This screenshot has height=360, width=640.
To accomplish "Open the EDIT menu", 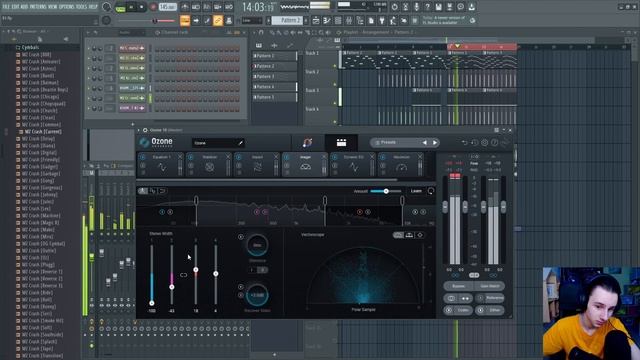I will point(16,7).
